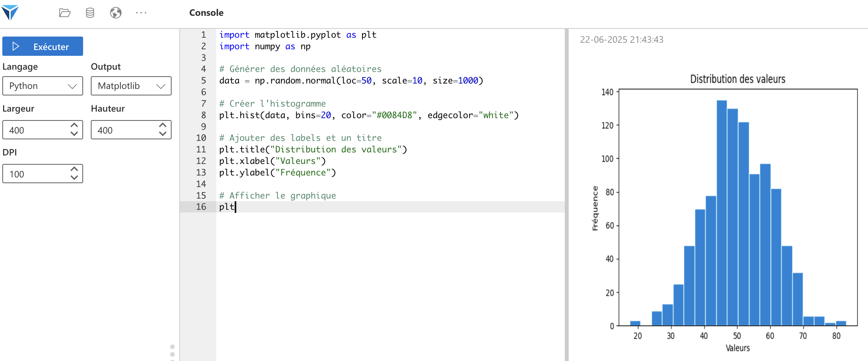Image resolution: width=868 pixels, height=361 pixels.
Task: Click the 'import matplotlib.pyplot as plt' line
Action: pos(298,35)
